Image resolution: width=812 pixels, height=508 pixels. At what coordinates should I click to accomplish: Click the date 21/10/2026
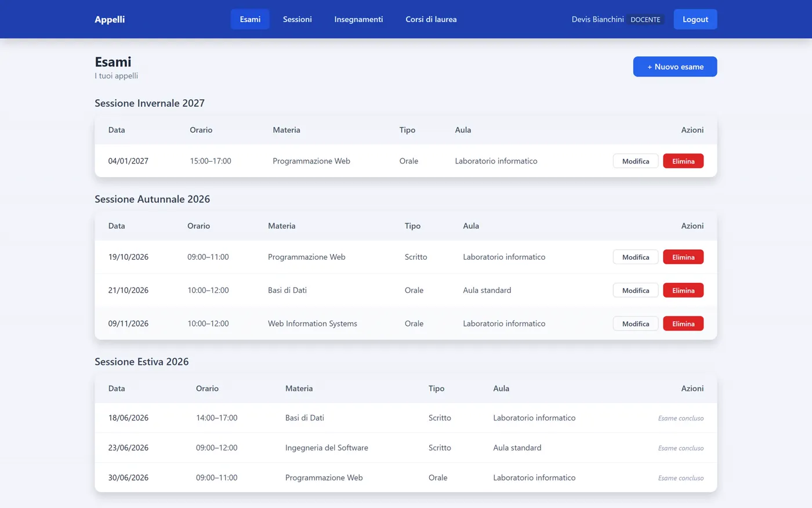point(128,291)
